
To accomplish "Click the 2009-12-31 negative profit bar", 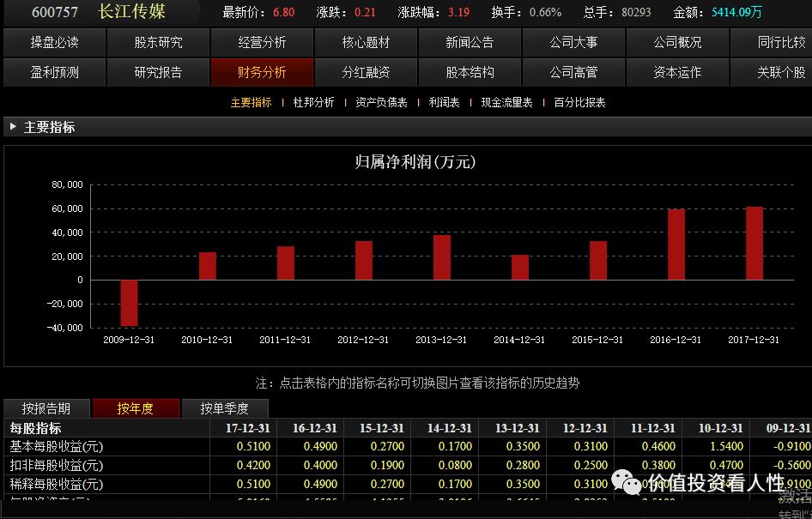I will click(129, 303).
